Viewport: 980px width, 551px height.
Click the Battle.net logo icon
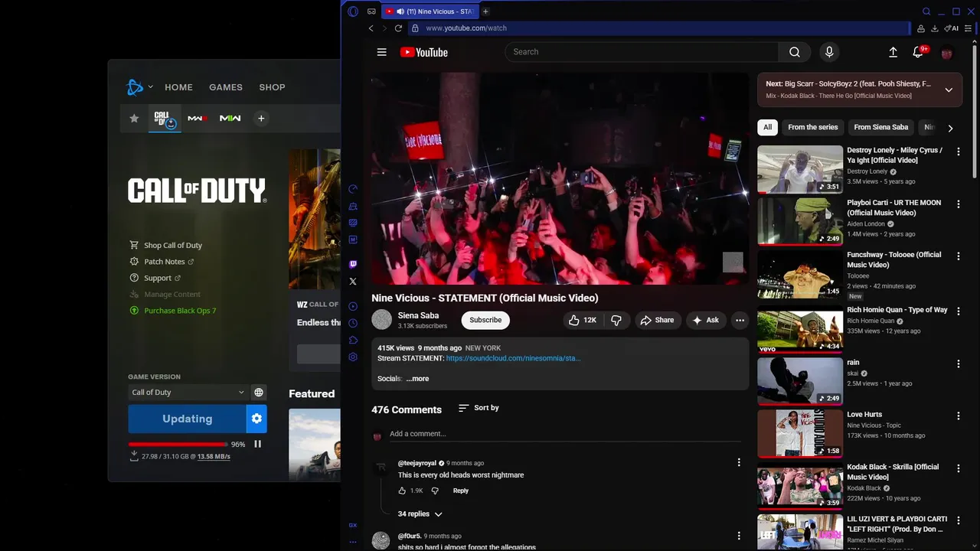click(135, 87)
